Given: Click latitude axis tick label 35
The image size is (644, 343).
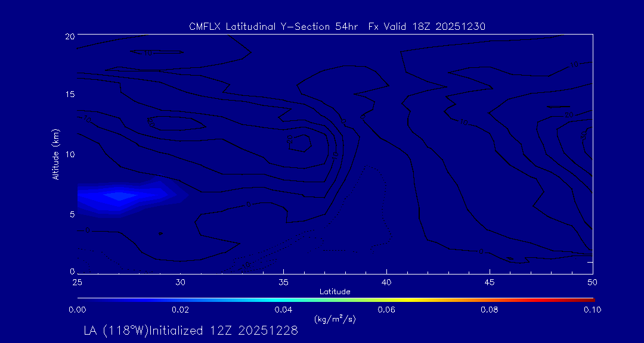Looking at the screenshot, I should (x=283, y=283).
